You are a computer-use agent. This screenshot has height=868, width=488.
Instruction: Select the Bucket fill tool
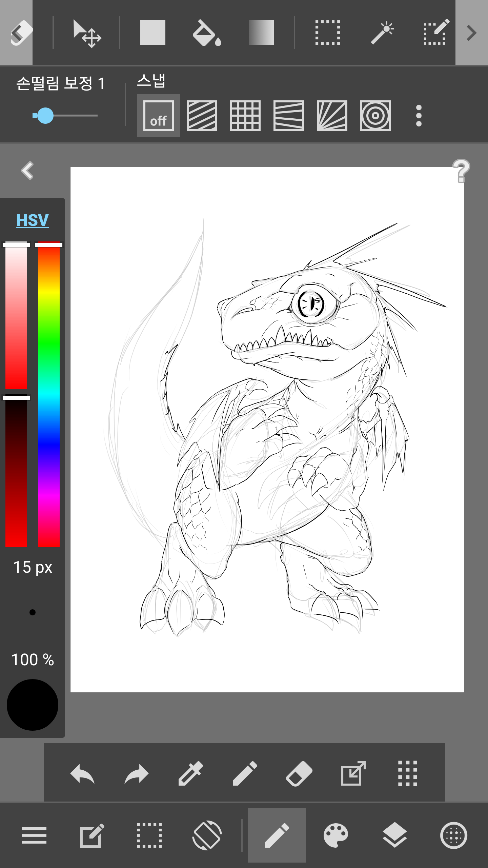click(x=207, y=33)
